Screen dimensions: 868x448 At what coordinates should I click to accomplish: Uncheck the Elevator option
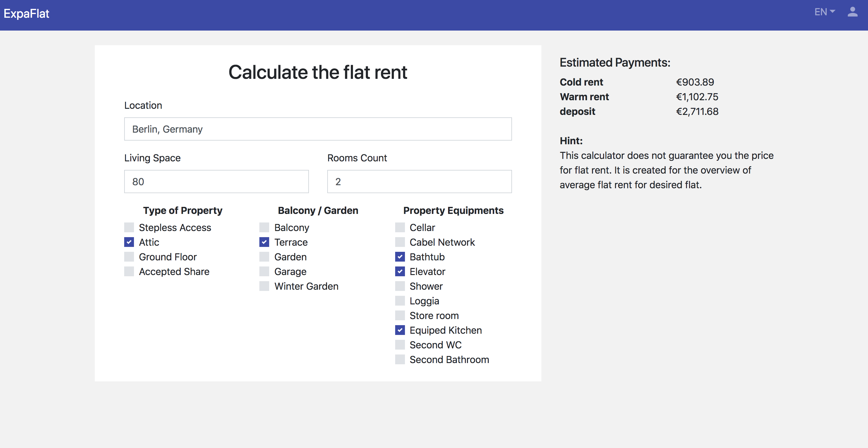tap(400, 272)
